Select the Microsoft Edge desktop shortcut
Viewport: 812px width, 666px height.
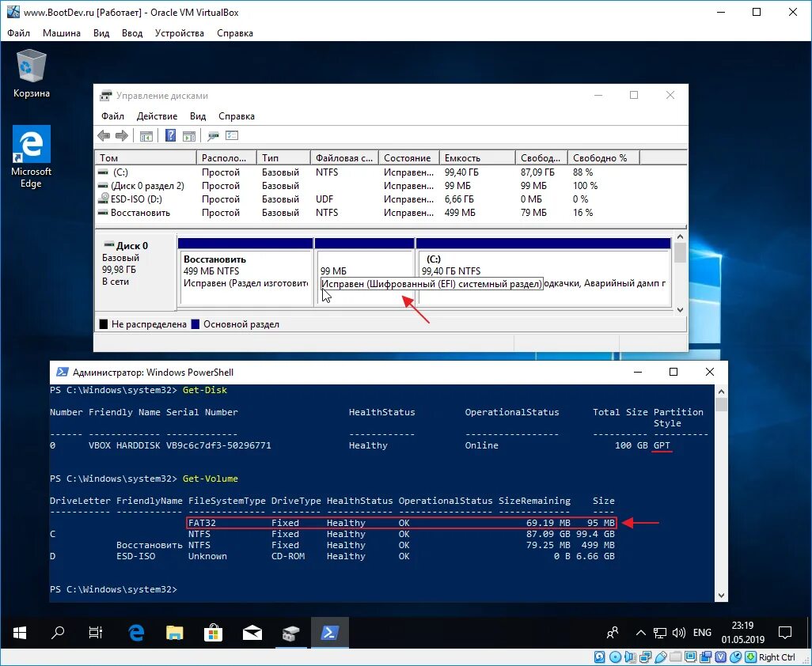click(32, 157)
